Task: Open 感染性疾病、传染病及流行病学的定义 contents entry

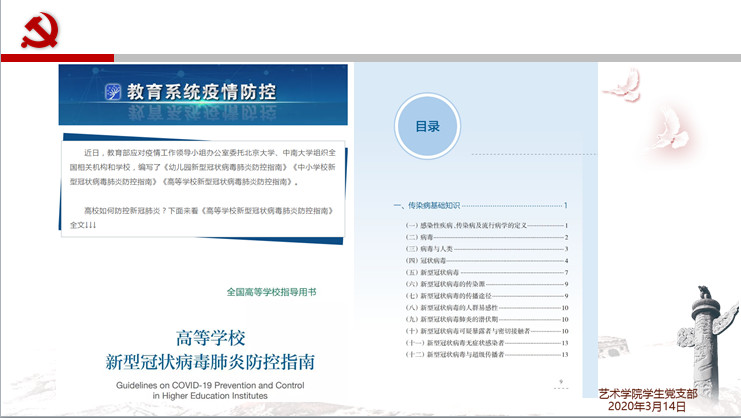Action: pyautogui.click(x=470, y=226)
